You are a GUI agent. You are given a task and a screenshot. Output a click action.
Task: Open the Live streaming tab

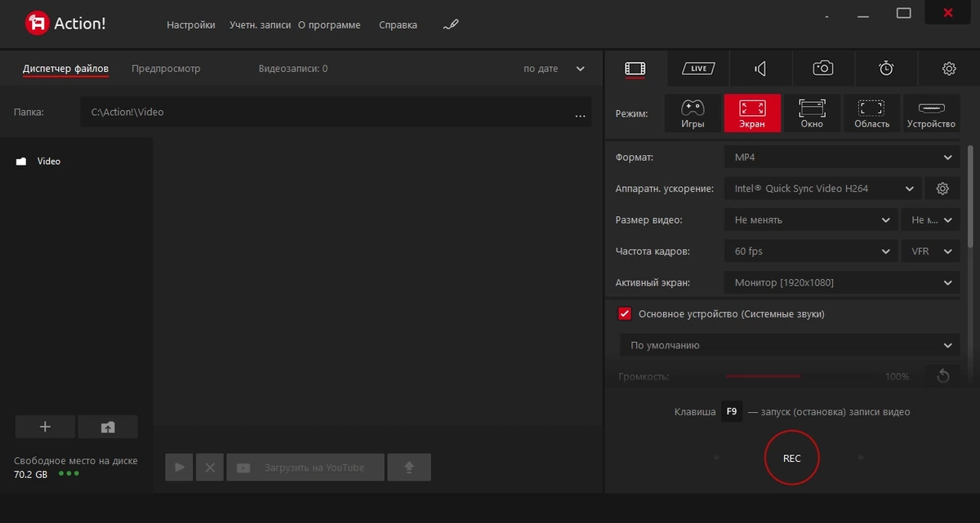pos(698,69)
